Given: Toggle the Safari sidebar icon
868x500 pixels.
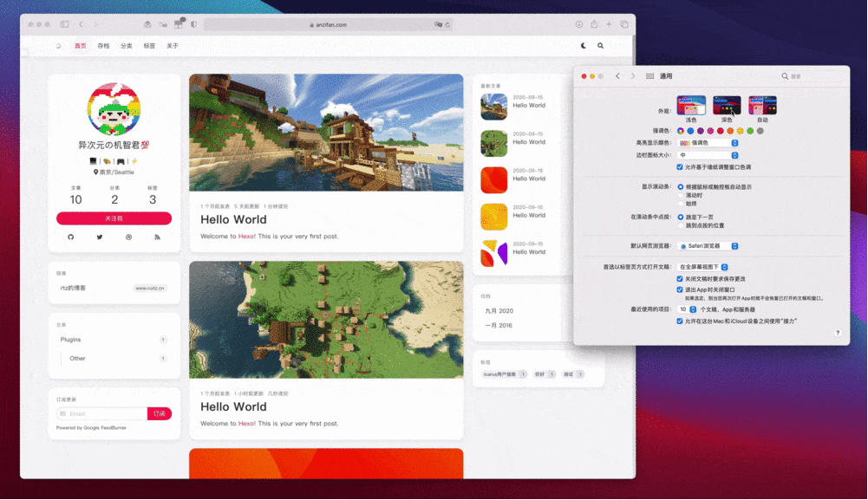Looking at the screenshot, I should [x=64, y=24].
